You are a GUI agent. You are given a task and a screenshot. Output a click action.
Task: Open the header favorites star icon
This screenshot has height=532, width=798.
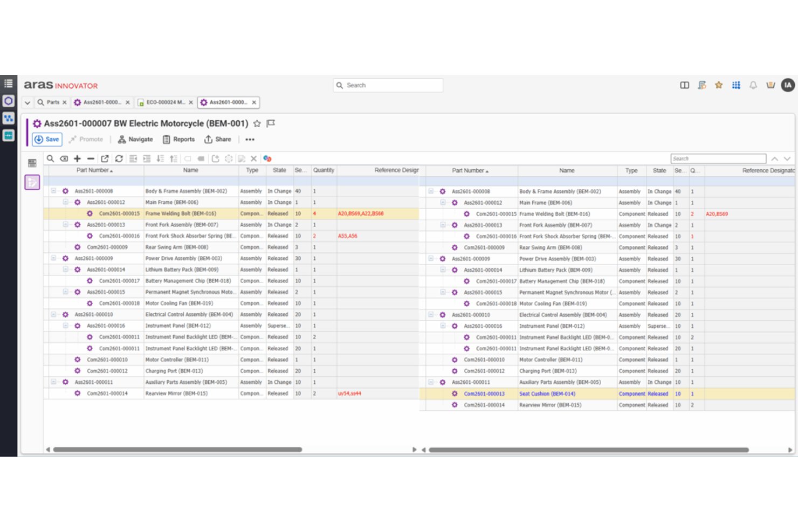coord(718,85)
